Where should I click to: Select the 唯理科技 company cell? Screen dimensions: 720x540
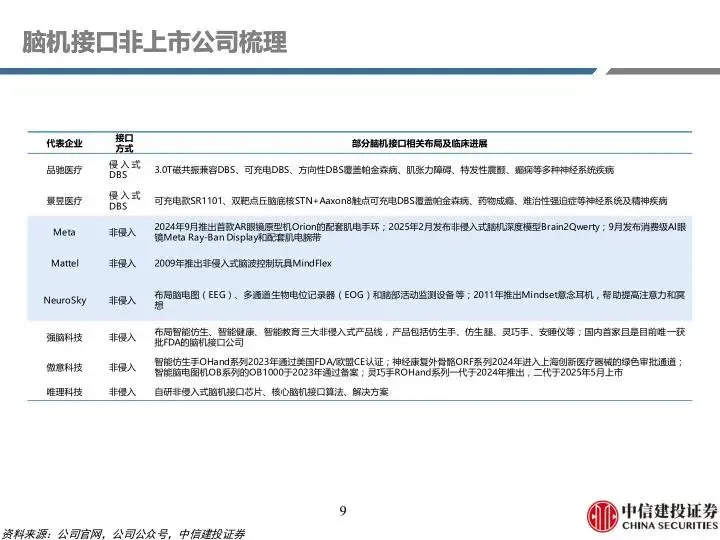point(64,392)
